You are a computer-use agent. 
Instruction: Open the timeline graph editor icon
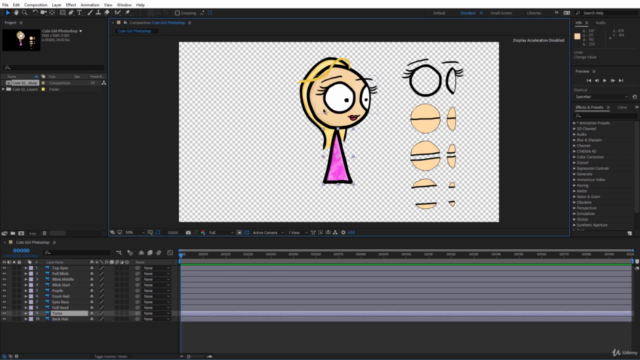point(170,253)
